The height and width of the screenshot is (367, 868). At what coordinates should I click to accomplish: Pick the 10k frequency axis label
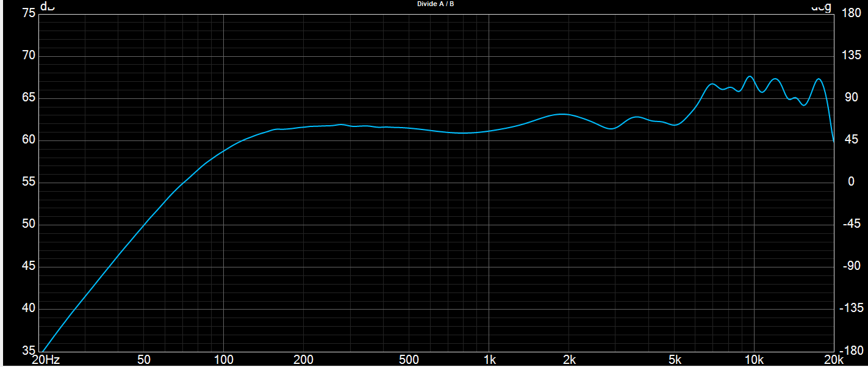point(755,360)
